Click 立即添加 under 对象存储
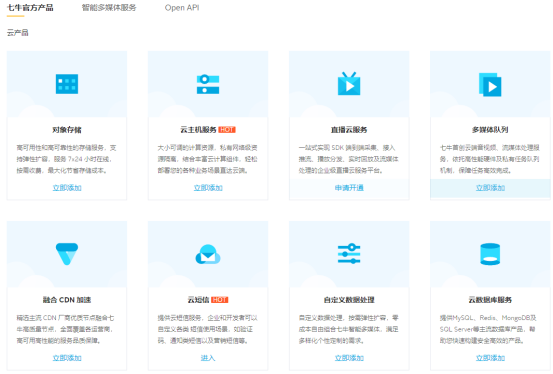 tap(67, 188)
